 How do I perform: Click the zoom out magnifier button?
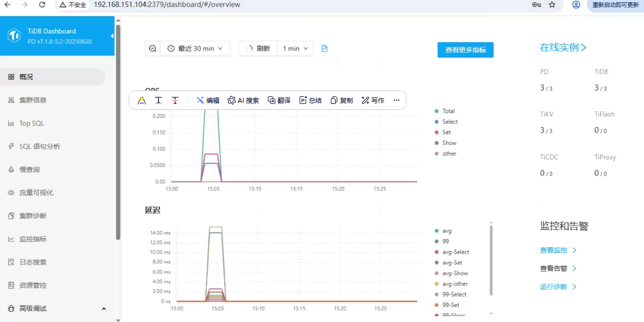pyautogui.click(x=153, y=48)
